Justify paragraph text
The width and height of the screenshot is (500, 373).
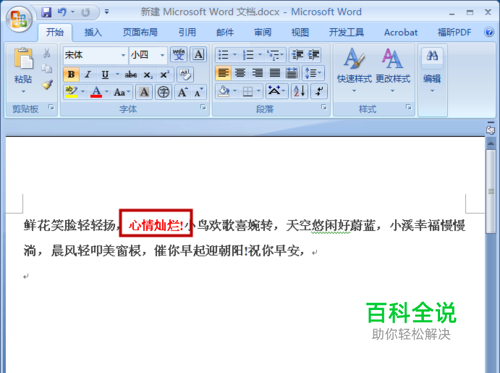(275, 73)
